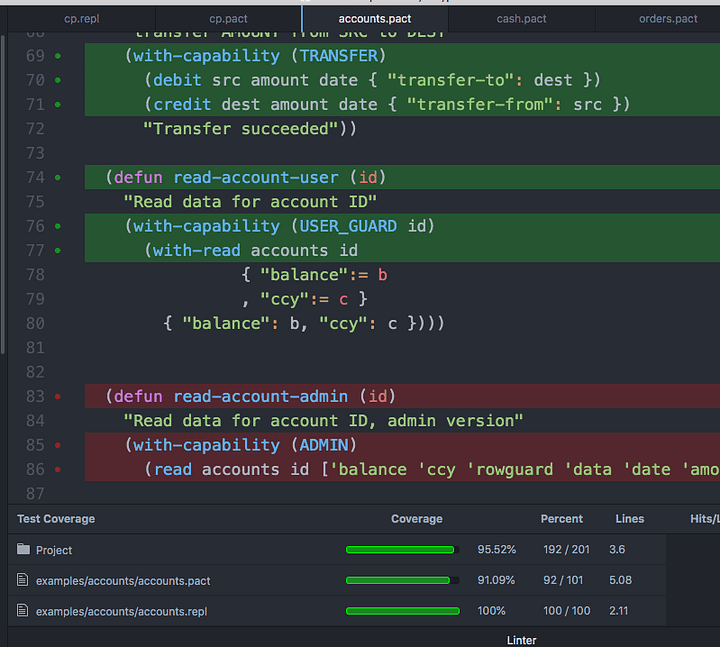Open the Linter panel tab
Viewport: 720px width, 647px height.
(521, 640)
